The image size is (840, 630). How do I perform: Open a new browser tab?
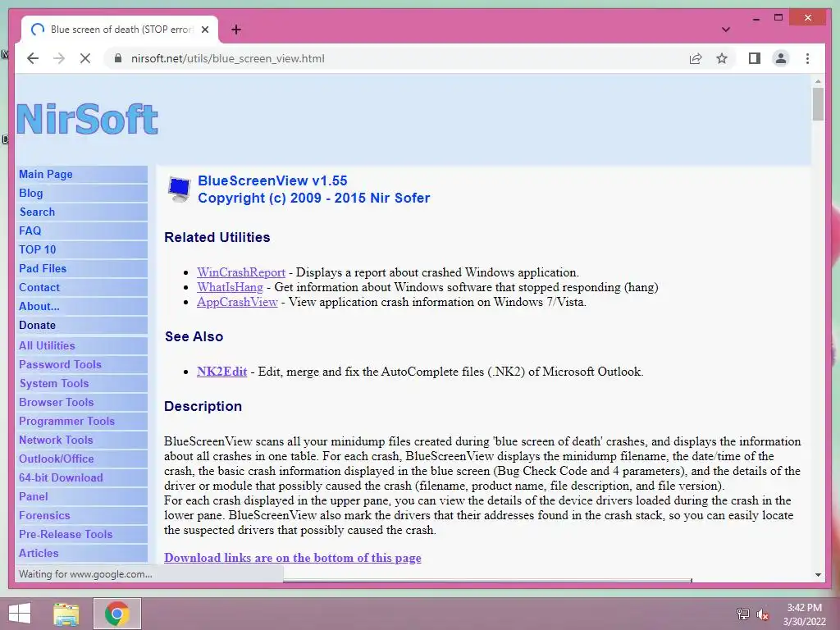(236, 30)
